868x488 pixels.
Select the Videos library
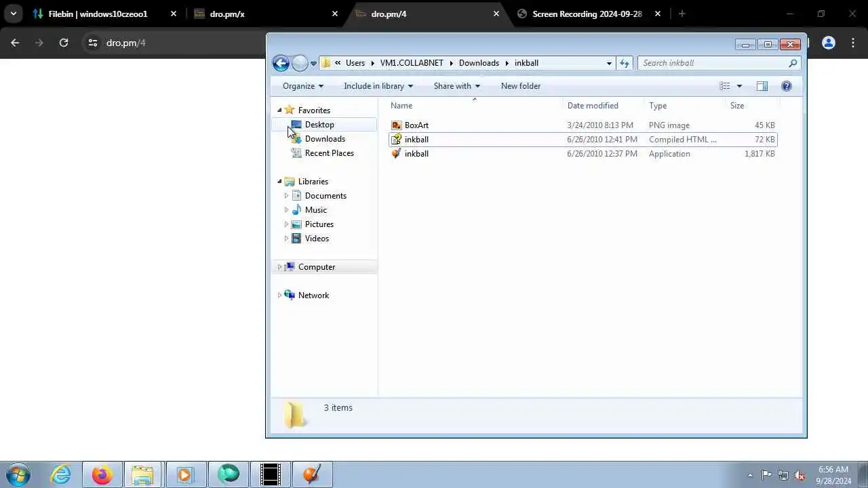tap(317, 239)
